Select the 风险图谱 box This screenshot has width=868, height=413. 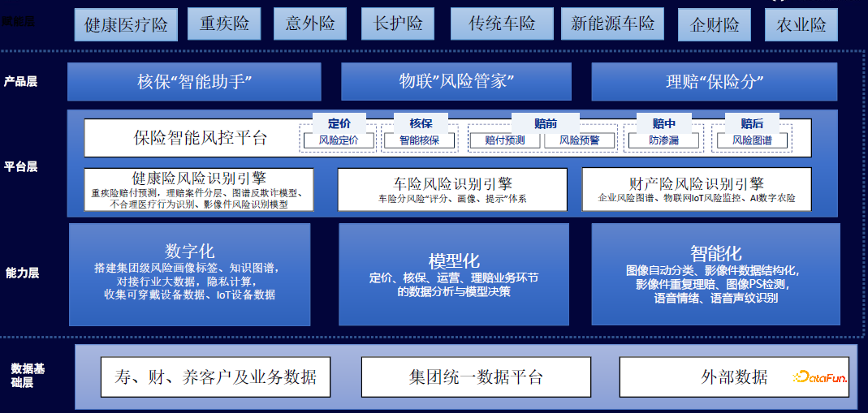[x=752, y=140]
